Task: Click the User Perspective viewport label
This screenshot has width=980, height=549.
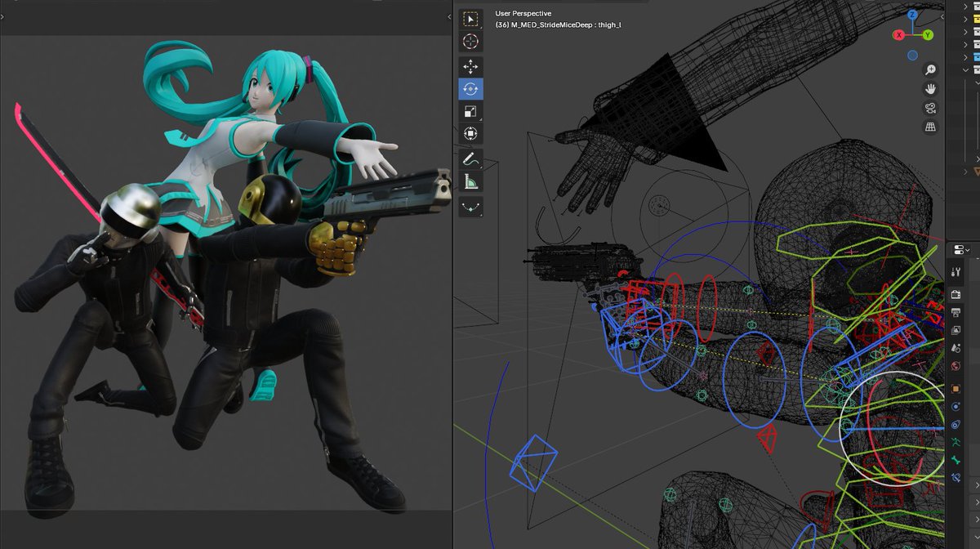Action: point(523,14)
